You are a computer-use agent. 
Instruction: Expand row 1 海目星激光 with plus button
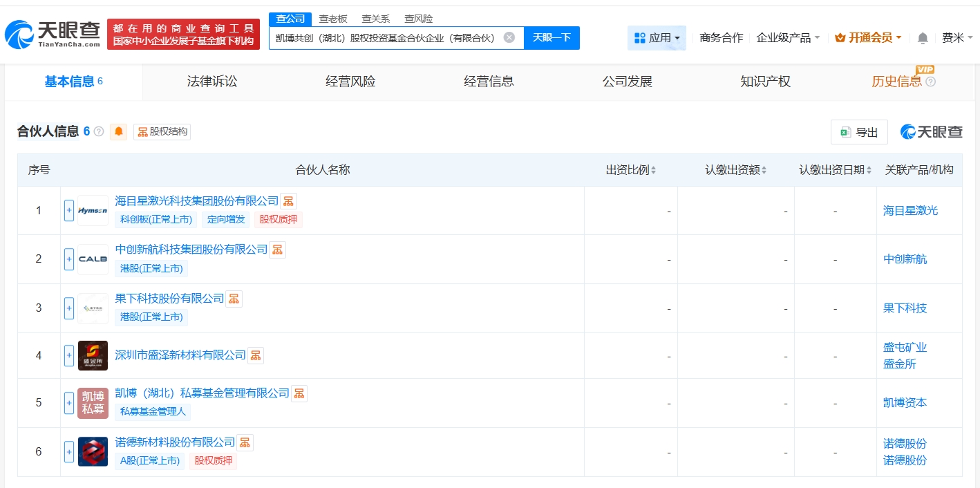pos(69,210)
